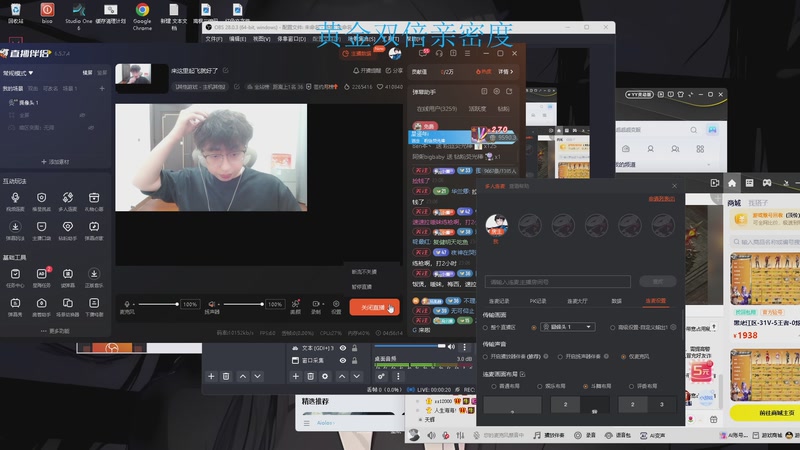Select 暂停直播 from popup menu
The width and height of the screenshot is (800, 450).
coord(362,287)
